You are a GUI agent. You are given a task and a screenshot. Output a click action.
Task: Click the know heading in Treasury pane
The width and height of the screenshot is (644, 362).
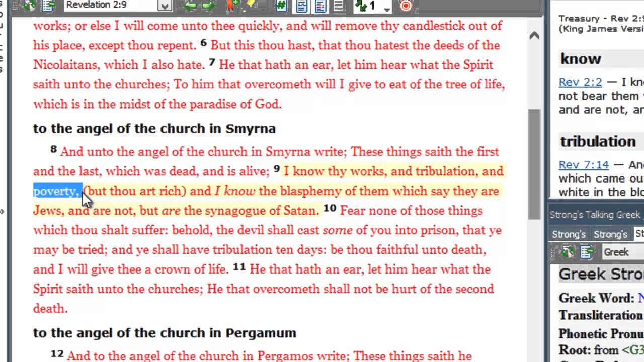coord(581,59)
